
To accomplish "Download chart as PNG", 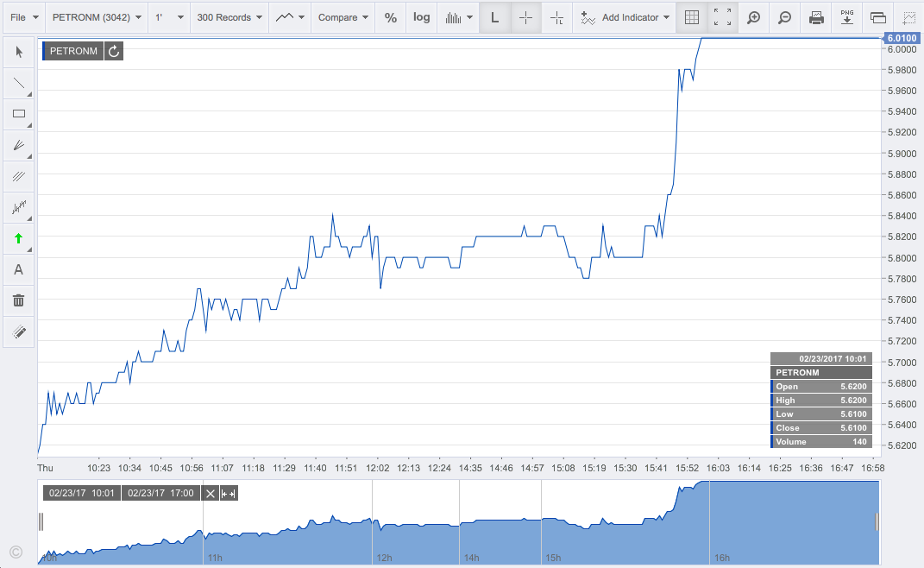I will tap(847, 17).
